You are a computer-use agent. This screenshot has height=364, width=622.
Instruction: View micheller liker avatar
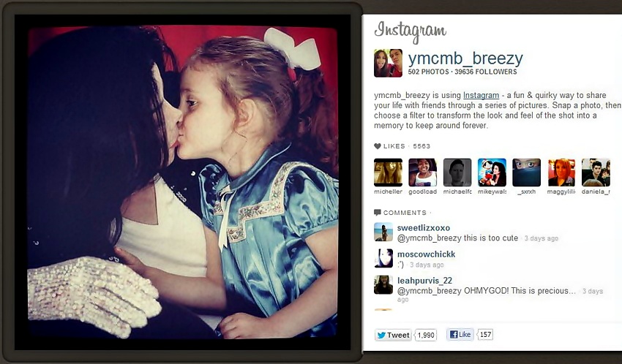click(x=388, y=172)
